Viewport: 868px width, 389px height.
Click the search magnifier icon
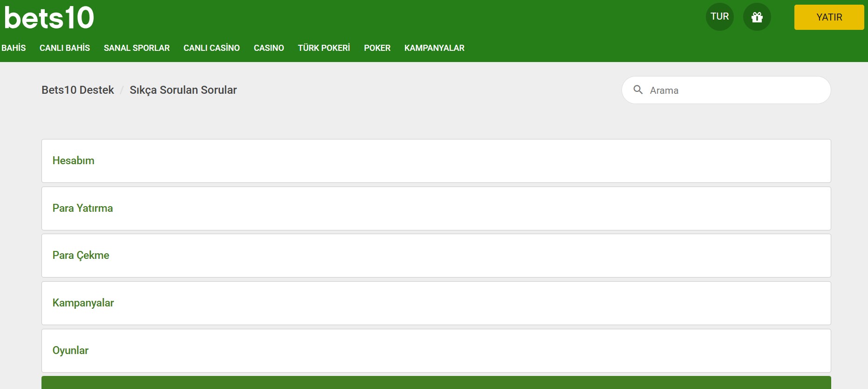click(x=638, y=90)
